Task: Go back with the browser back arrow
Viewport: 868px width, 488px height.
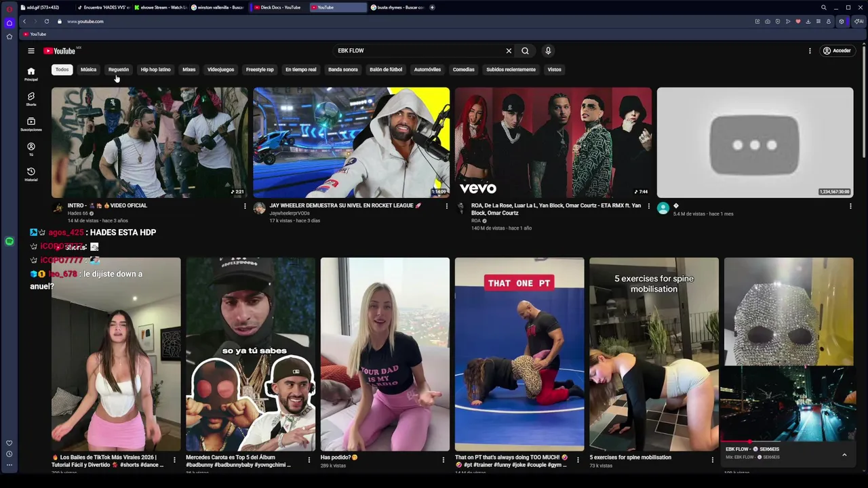Action: 24,22
